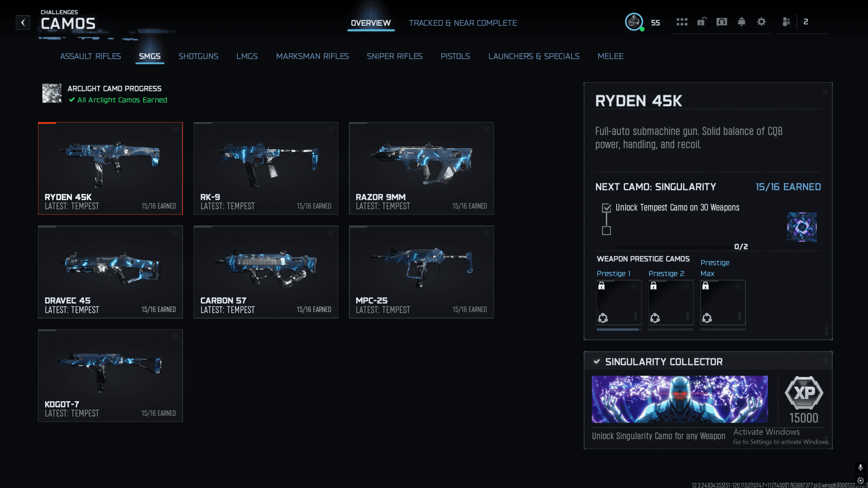The width and height of the screenshot is (868, 488).
Task: Toggle the Singularity Collector checkmark
Action: click(597, 361)
